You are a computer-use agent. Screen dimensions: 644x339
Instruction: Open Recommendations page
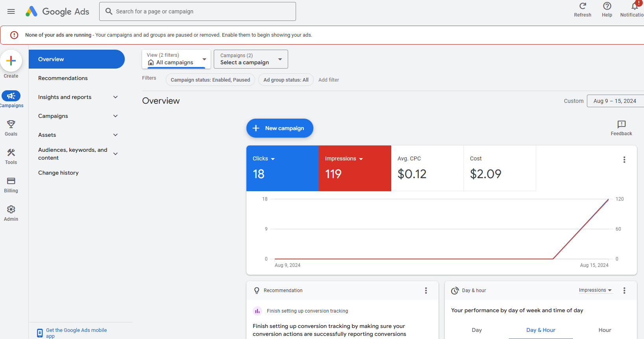point(63,78)
